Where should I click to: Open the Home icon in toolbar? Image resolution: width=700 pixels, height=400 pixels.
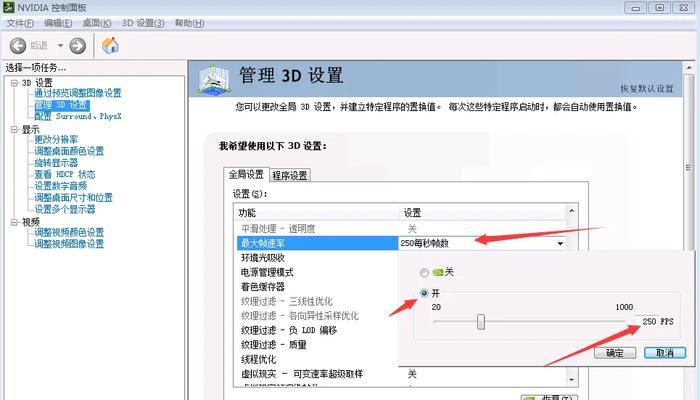(110, 45)
